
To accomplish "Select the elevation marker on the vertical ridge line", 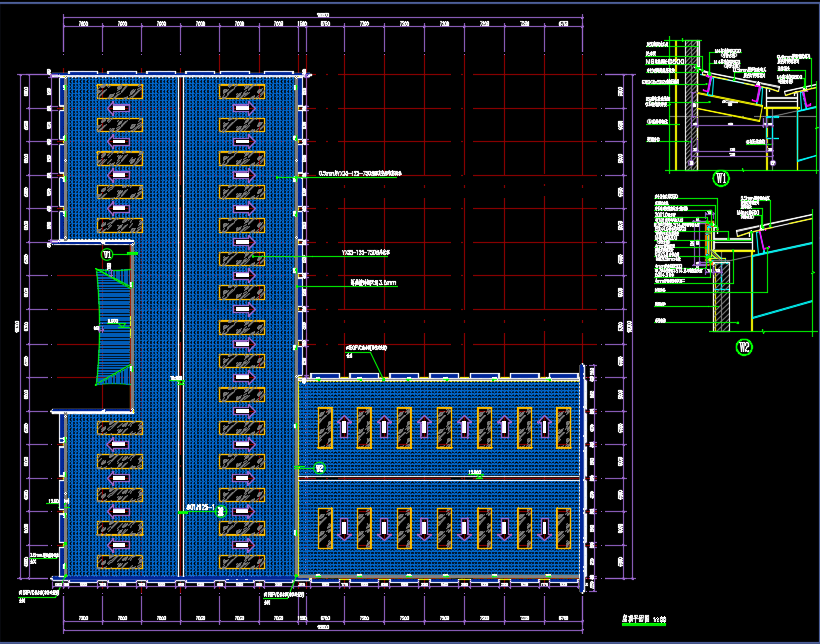I will (x=177, y=380).
